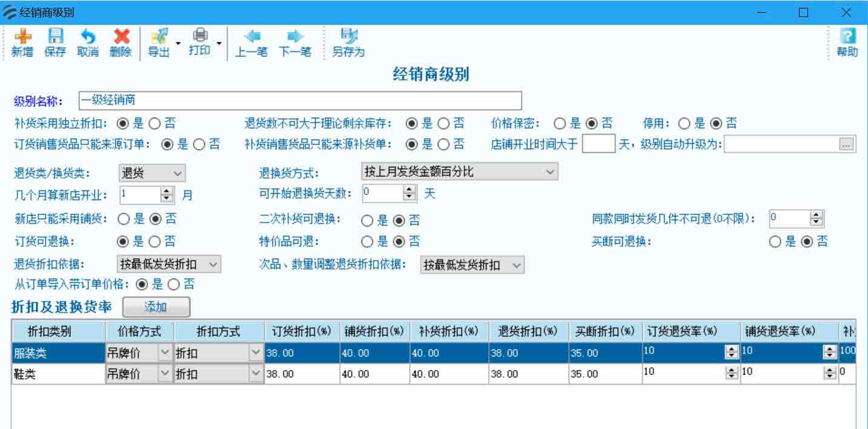Click 铺货退货率 spinner arrows in 鞋类 row
The height and width of the screenshot is (429, 868).
click(x=830, y=374)
